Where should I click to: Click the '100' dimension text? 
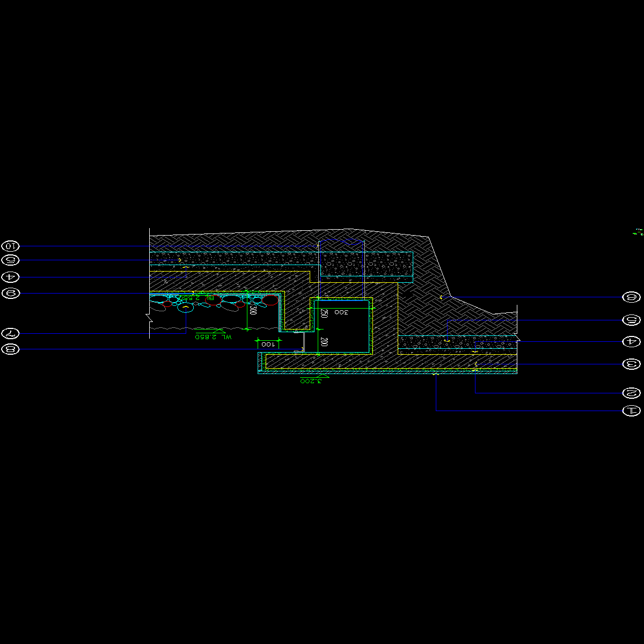(268, 344)
